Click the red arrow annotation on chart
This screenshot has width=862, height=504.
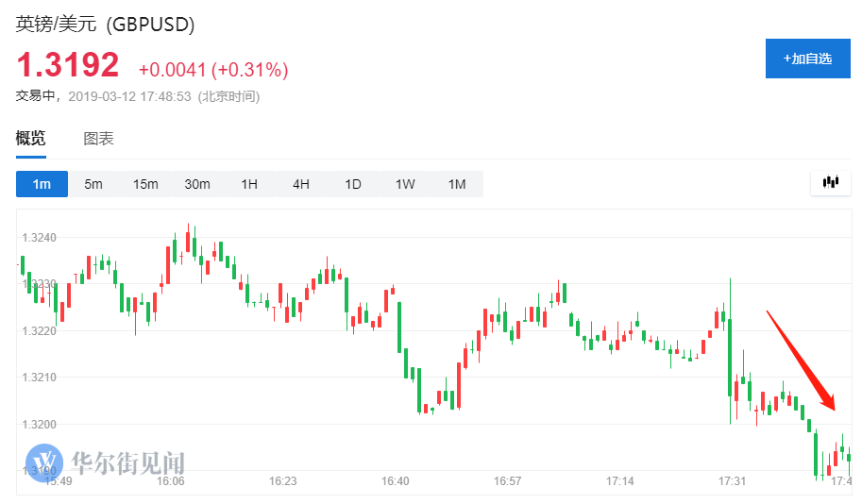coord(801,361)
